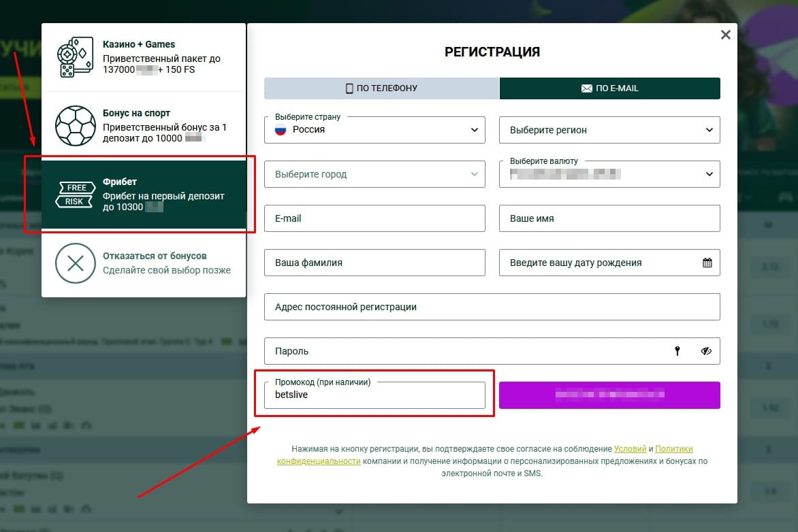This screenshot has height=532, width=798.
Task: Click the phone icon on ПО ТЕЛЕФОНУ tab
Action: coord(349,88)
